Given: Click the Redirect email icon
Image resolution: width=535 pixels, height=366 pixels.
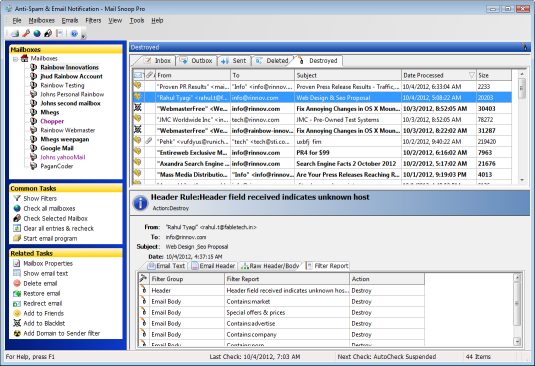Looking at the screenshot, I should point(17,303).
